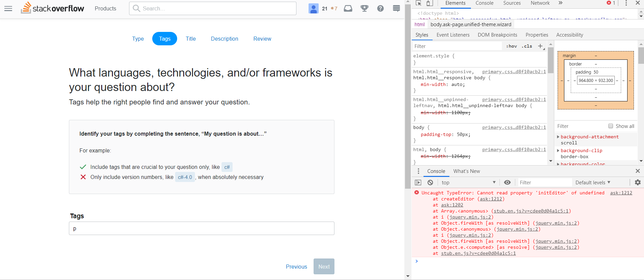Screen dimensions: 644x280
Task: Expand the background-attachment computed property
Action: [x=558, y=137]
